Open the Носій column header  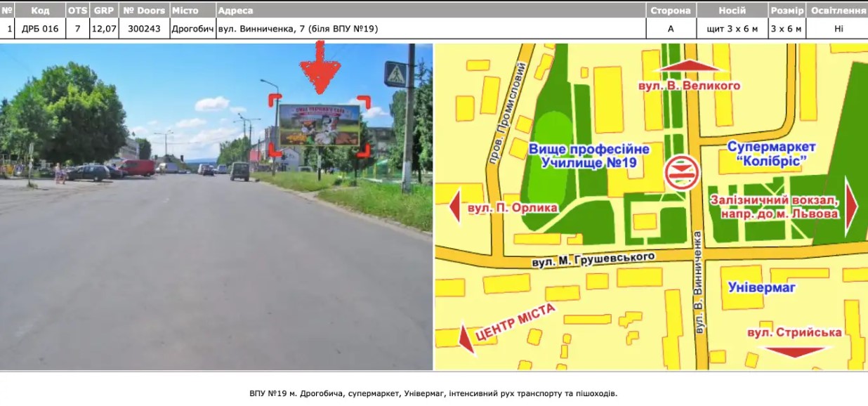pos(732,11)
